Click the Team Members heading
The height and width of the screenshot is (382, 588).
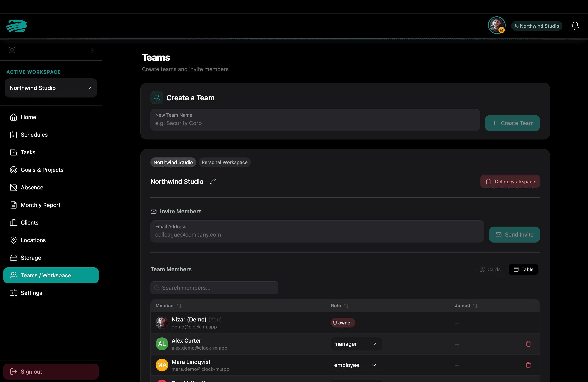click(171, 269)
